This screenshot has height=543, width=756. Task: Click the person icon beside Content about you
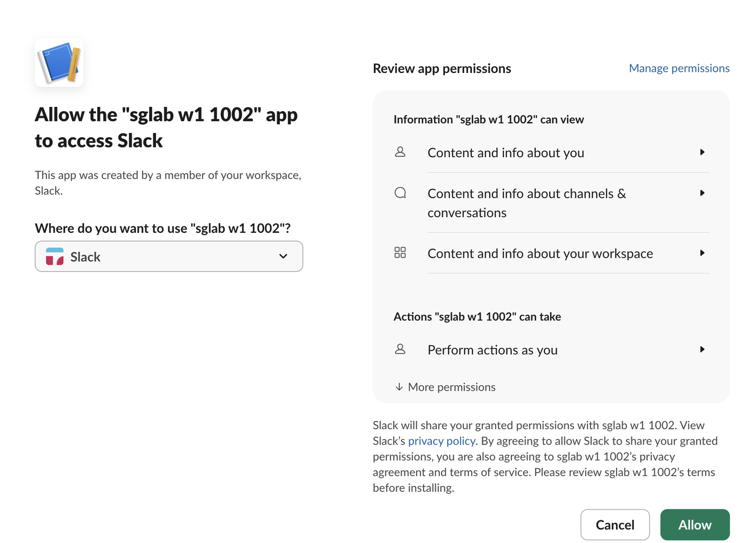pos(400,152)
